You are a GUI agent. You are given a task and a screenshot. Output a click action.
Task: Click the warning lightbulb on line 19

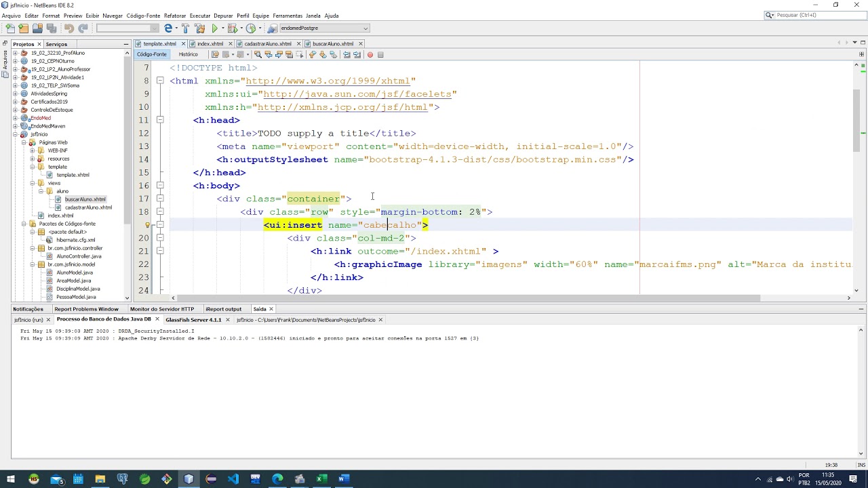(x=147, y=225)
